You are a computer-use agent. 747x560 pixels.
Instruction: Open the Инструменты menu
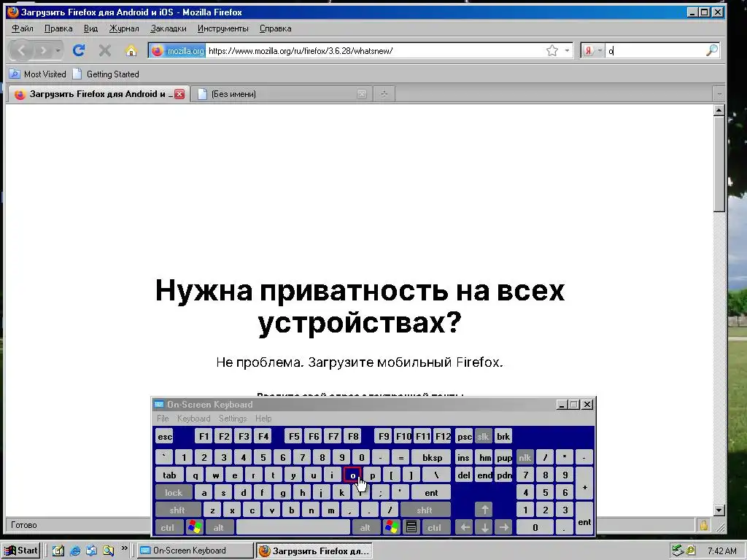(x=223, y=28)
